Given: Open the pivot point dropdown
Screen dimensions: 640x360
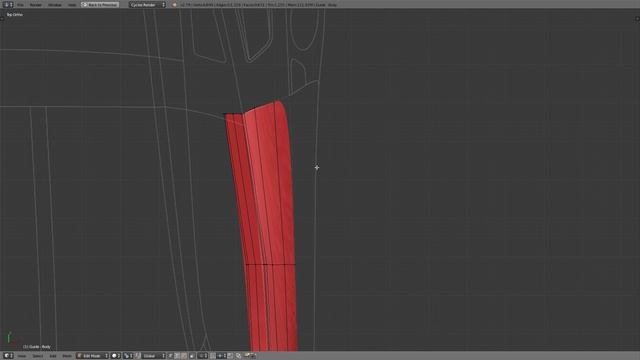Looking at the screenshot, I should tap(128, 356).
